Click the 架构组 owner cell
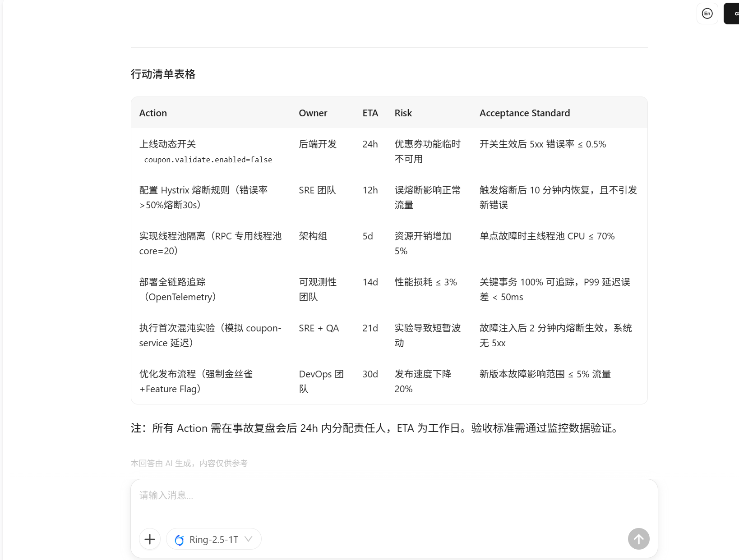The width and height of the screenshot is (739, 560). click(x=313, y=236)
